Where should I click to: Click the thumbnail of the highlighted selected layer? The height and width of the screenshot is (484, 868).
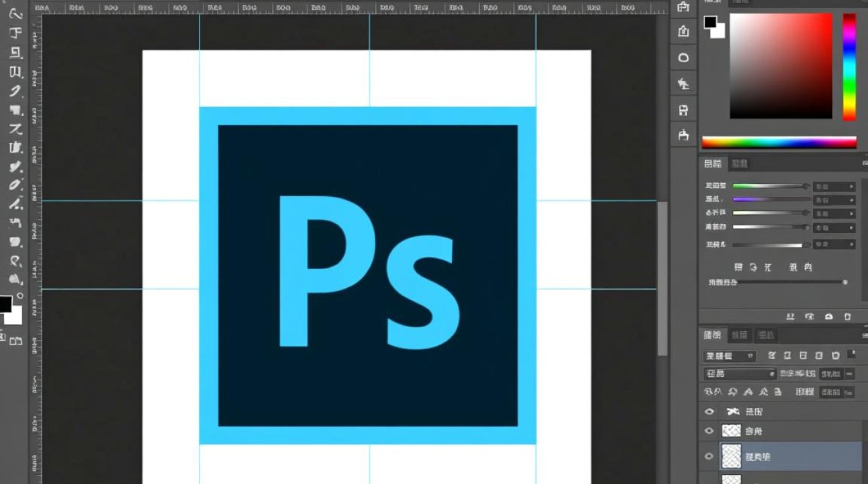coord(731,456)
